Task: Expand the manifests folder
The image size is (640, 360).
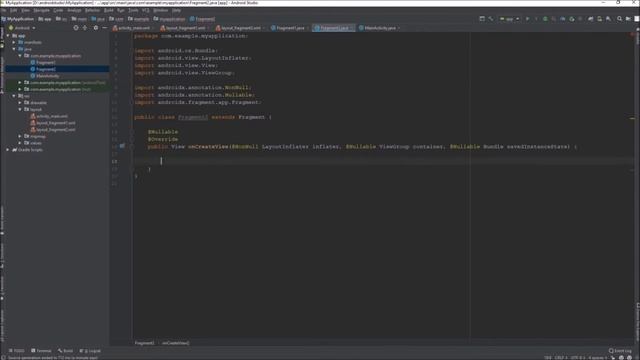Action: [x=14, y=42]
